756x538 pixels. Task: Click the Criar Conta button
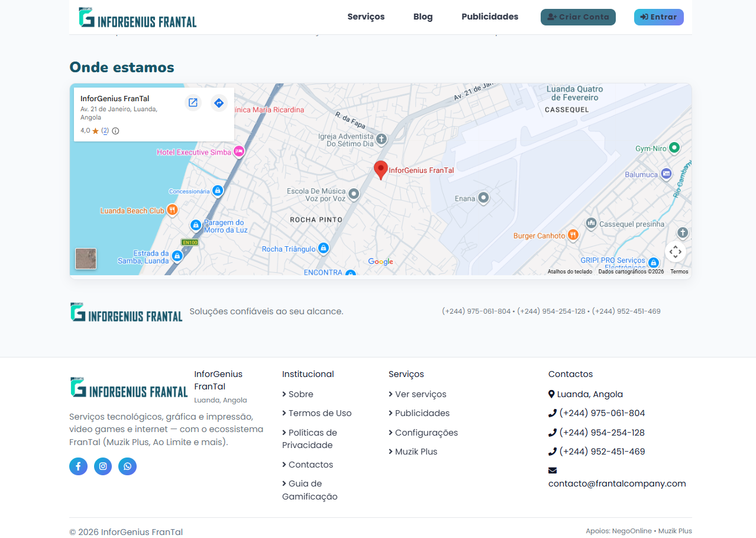tap(578, 17)
